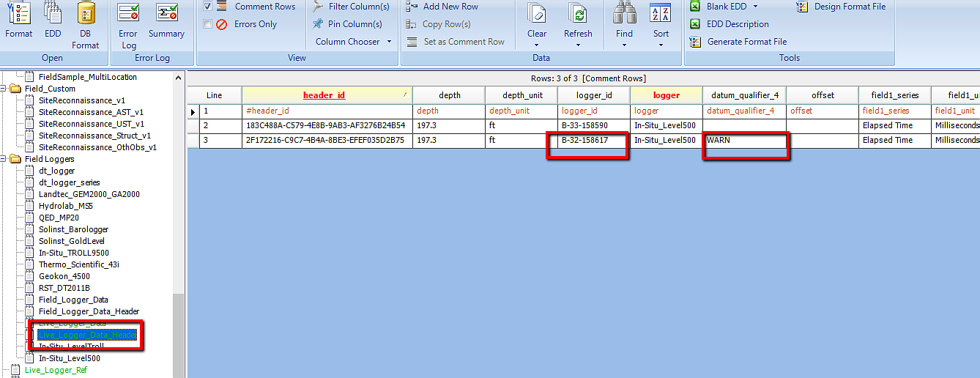Collapse the Field_Custom folder
This screenshot has height=378, width=980.
[x=4, y=89]
